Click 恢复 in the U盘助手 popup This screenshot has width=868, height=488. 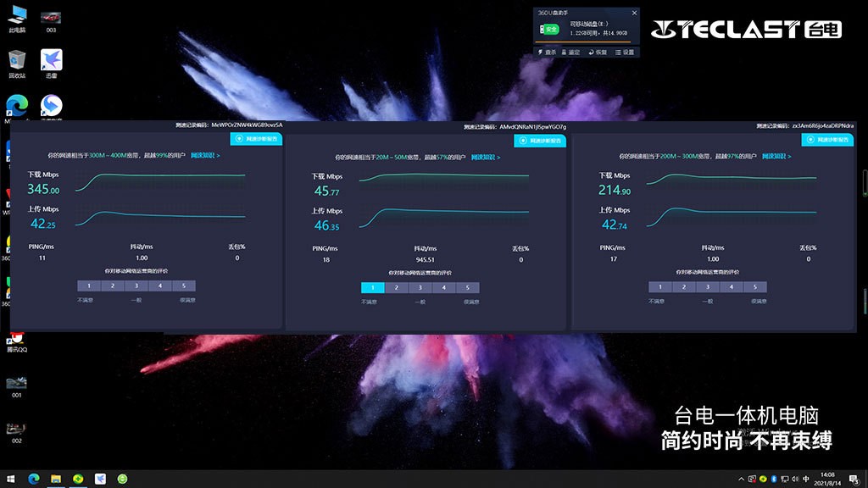pyautogui.click(x=598, y=52)
